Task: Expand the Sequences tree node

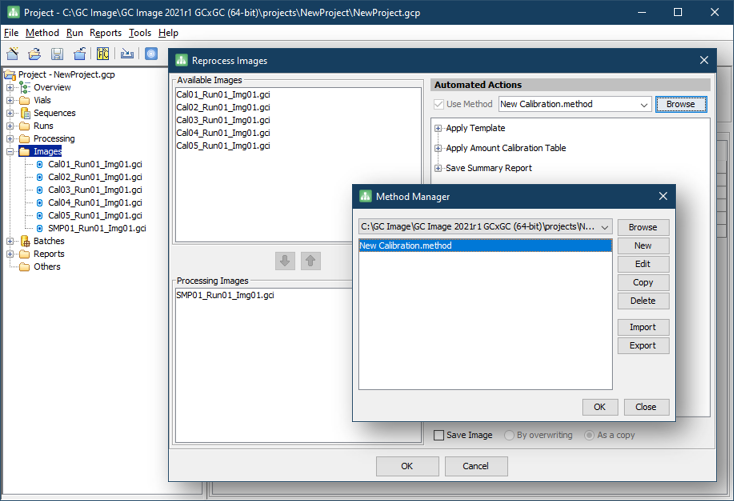Action: (x=10, y=113)
